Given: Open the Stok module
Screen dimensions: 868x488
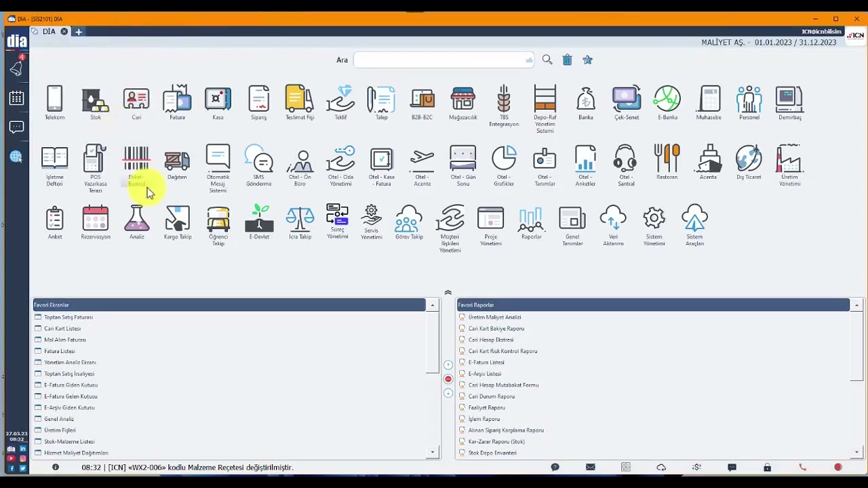Looking at the screenshot, I should pos(96,103).
